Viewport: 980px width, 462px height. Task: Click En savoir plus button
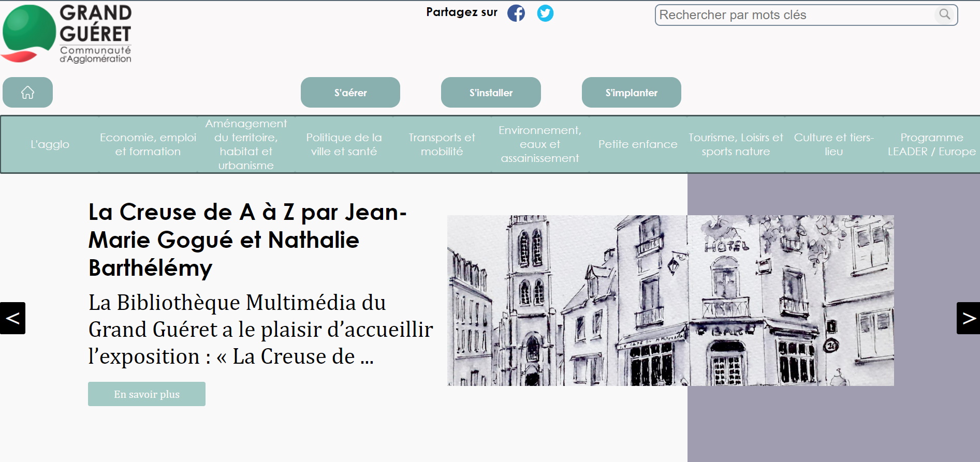tap(147, 394)
